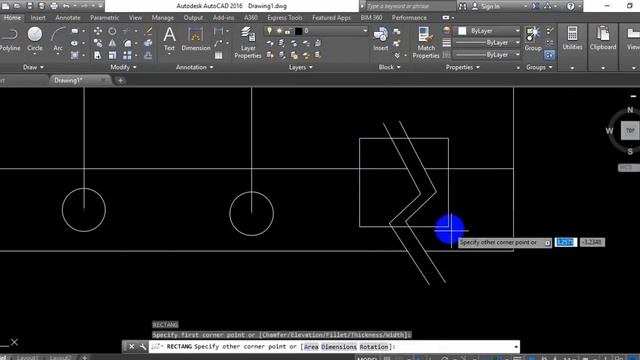Image resolution: width=640 pixels, height=360 pixels.
Task: Select the Arc draw tool
Action: tap(58, 39)
